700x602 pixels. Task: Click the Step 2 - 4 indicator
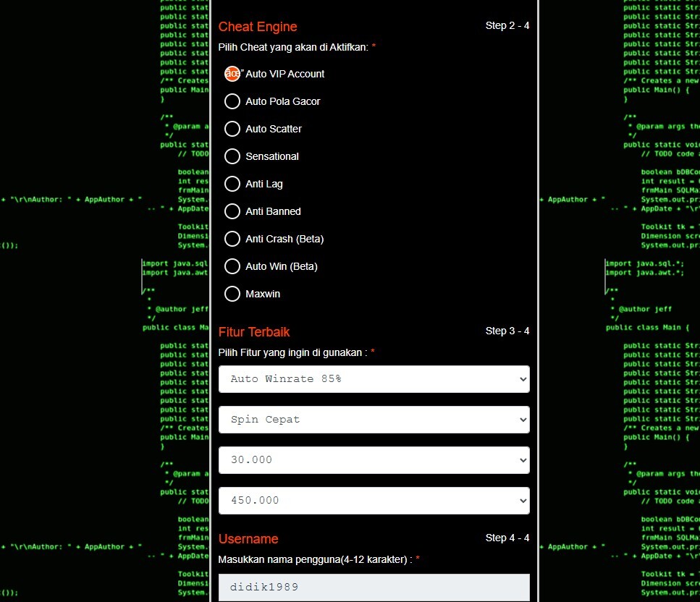507,25
